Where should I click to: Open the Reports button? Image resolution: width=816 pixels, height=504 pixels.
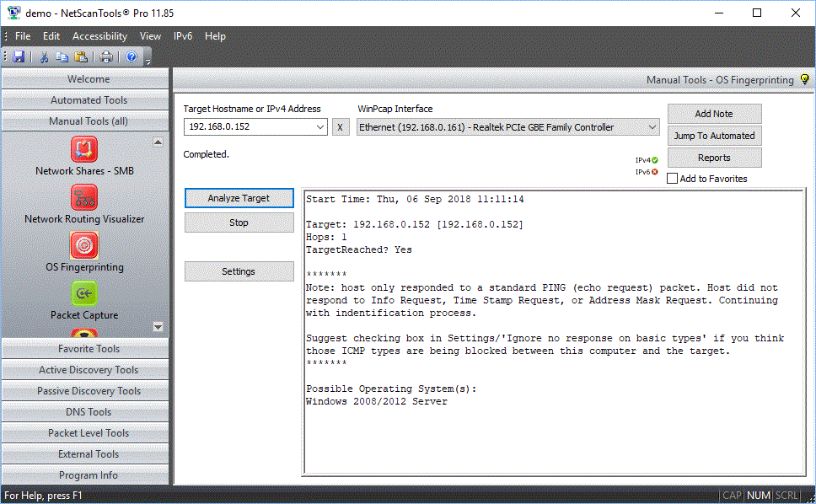pos(714,158)
